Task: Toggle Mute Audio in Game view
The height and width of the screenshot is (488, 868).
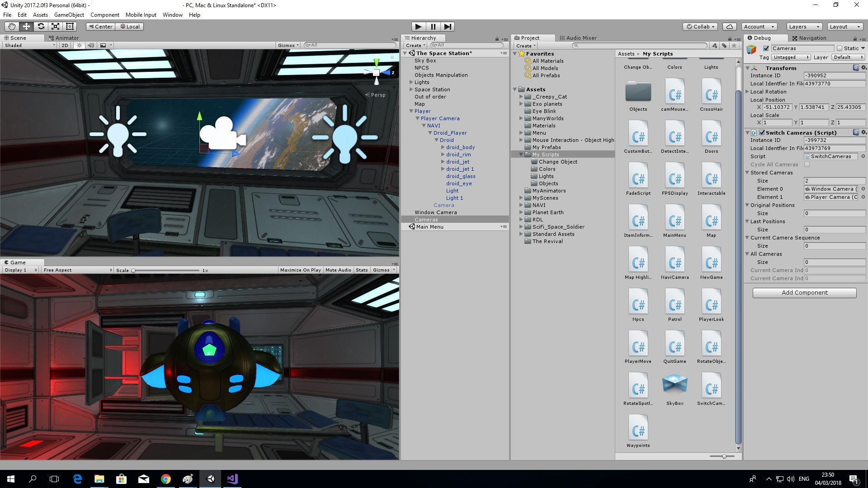Action: 338,270
